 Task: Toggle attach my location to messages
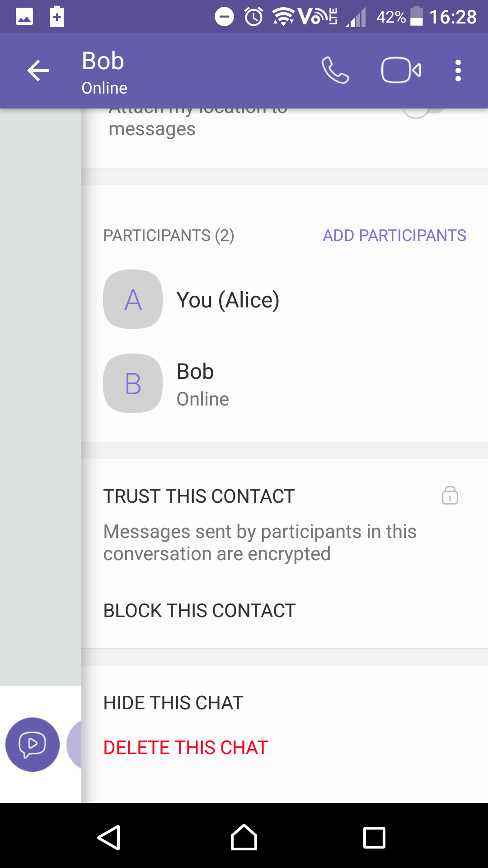click(x=422, y=111)
